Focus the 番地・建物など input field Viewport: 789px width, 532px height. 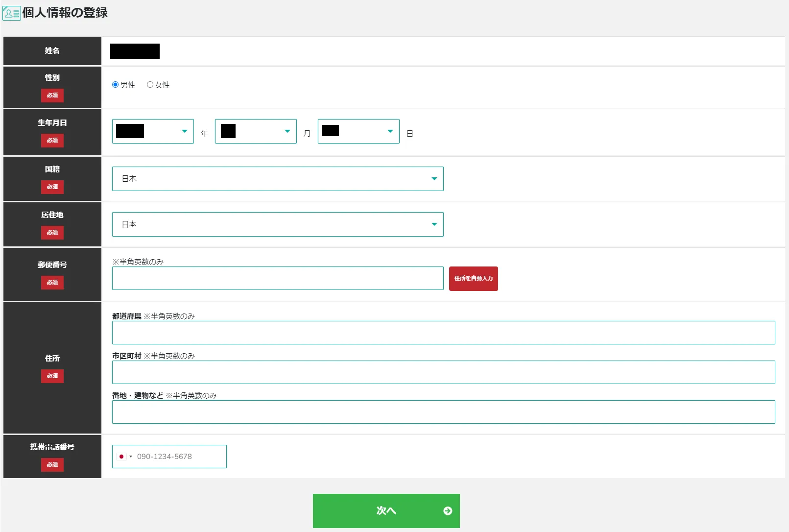click(x=444, y=412)
